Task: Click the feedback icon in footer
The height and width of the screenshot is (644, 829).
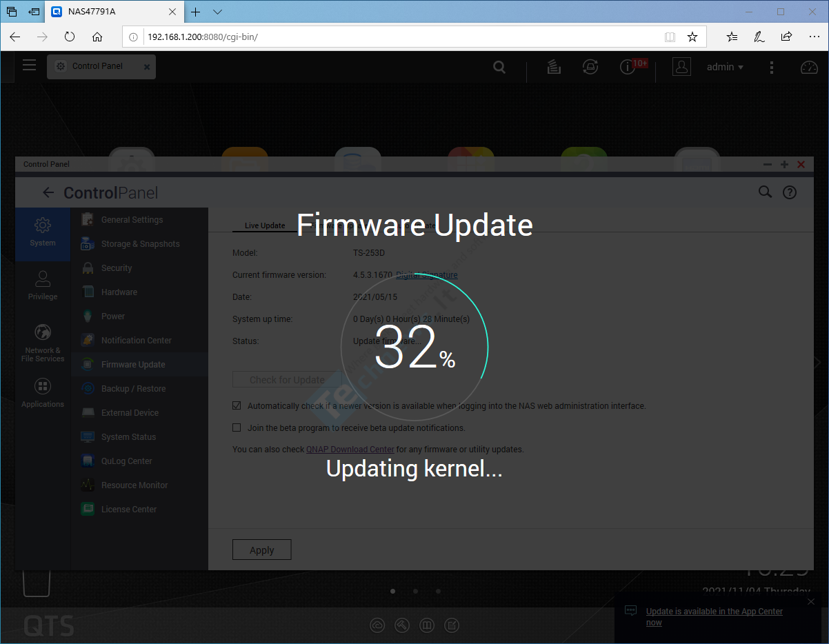Action: click(451, 625)
